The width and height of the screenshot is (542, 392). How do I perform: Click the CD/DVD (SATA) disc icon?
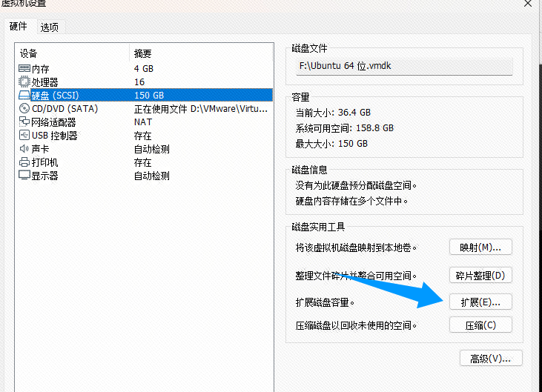24,108
